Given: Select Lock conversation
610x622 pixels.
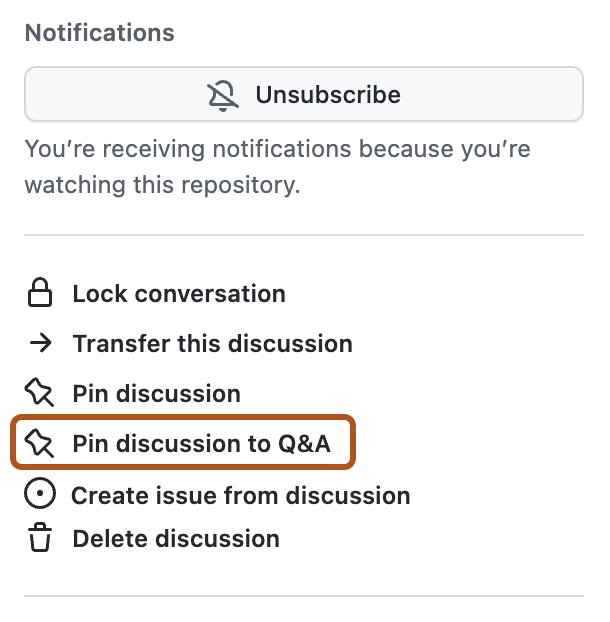Looking at the screenshot, I should [179, 294].
